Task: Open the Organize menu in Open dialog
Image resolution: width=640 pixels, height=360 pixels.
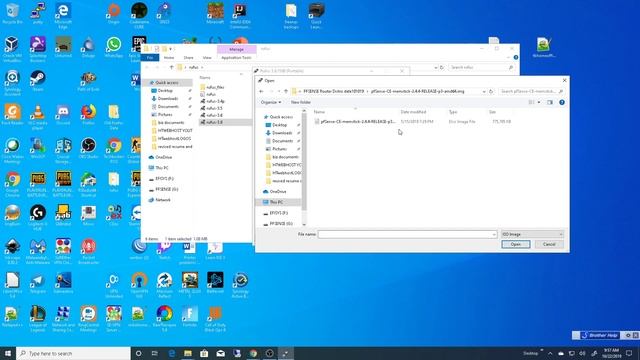Action: coord(271,102)
